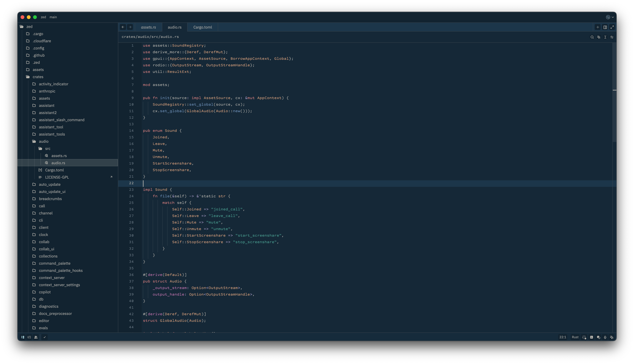
Task: Toggle the outline panel icon
Action: click(x=29, y=337)
